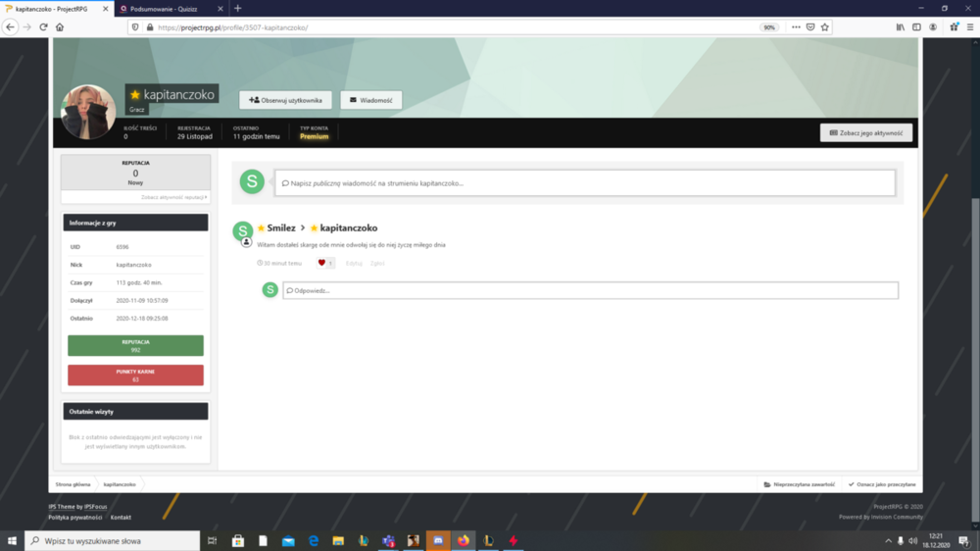This screenshot has height=551, width=980.
Task: Open the Firefox account icon
Action: pyautogui.click(x=933, y=27)
